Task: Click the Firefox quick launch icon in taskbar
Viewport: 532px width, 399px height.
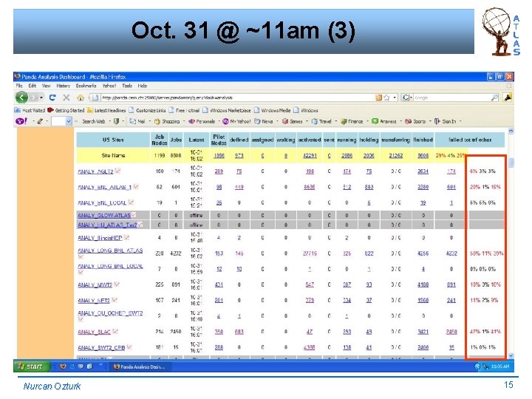Action: tap(63, 366)
